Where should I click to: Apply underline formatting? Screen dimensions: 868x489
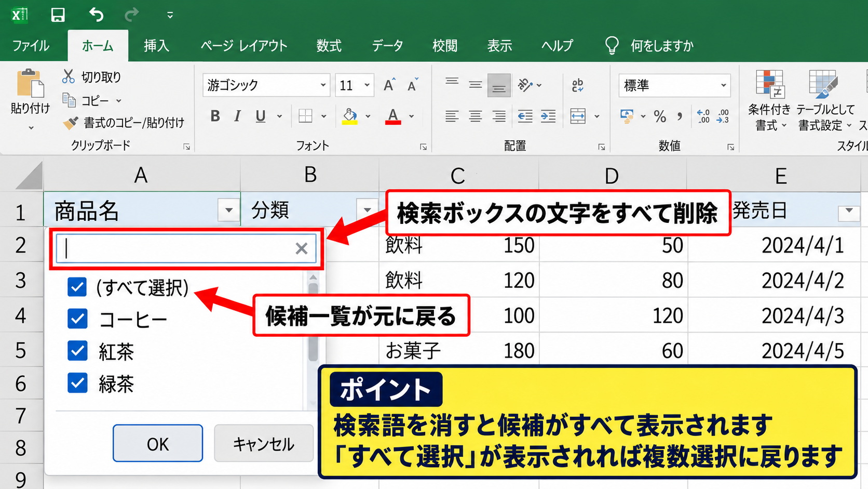coord(261,116)
